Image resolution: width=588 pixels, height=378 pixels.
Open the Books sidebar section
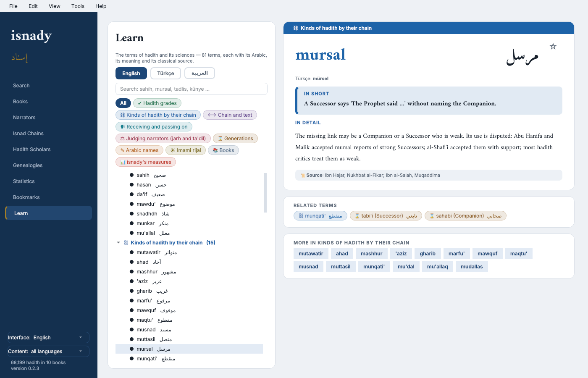pyautogui.click(x=48, y=102)
